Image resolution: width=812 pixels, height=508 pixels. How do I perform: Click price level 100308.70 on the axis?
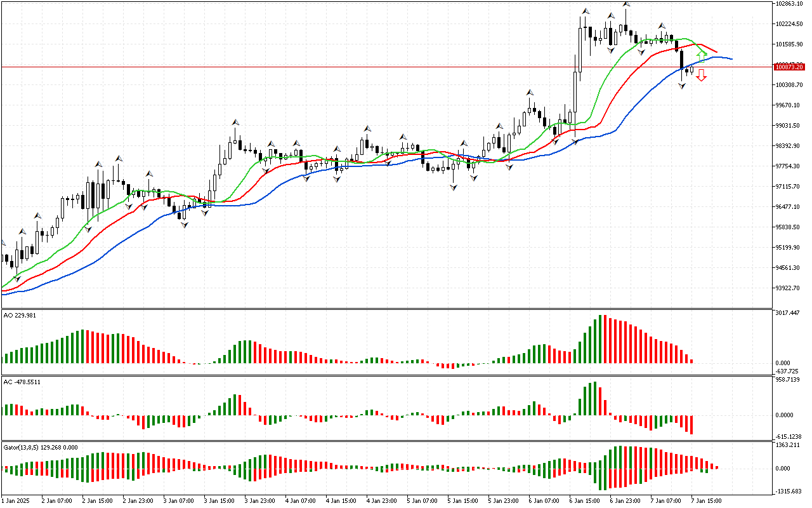790,85
